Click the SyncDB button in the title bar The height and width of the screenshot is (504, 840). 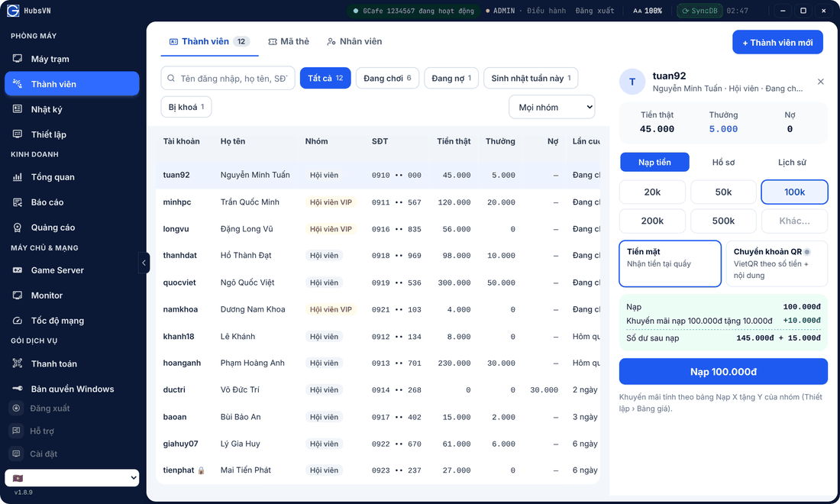pos(699,11)
